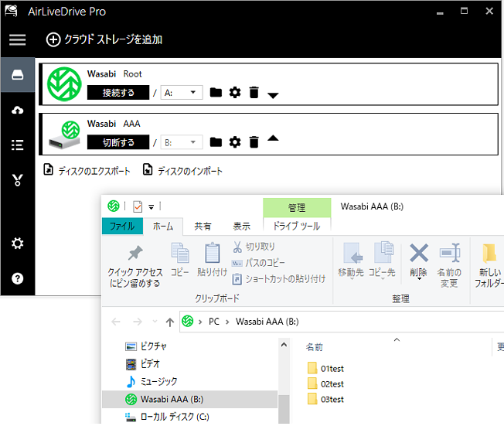Open the tools sidebar icon in AirLiveDrive
This screenshot has height=426, width=504.
(x=17, y=180)
